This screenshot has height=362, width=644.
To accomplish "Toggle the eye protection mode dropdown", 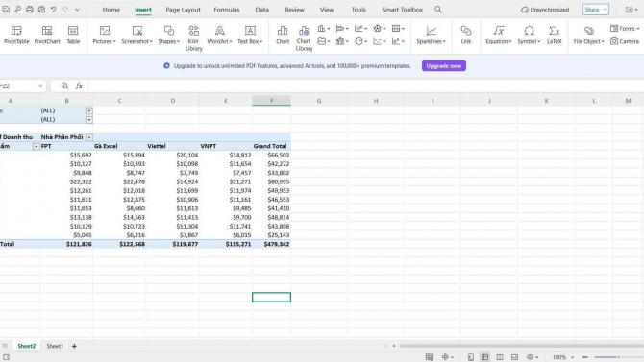I will 533,357.
